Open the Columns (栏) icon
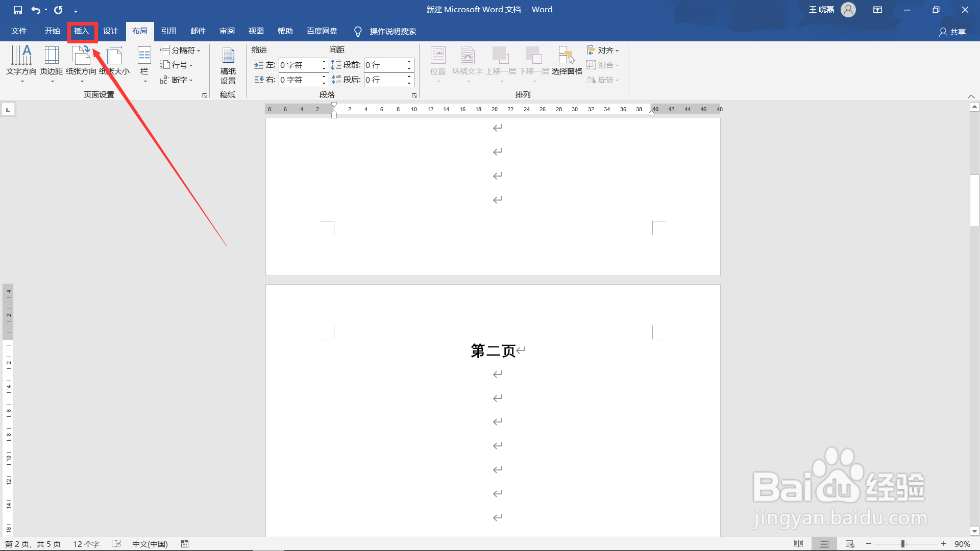This screenshot has height=551, width=980. 144,56
